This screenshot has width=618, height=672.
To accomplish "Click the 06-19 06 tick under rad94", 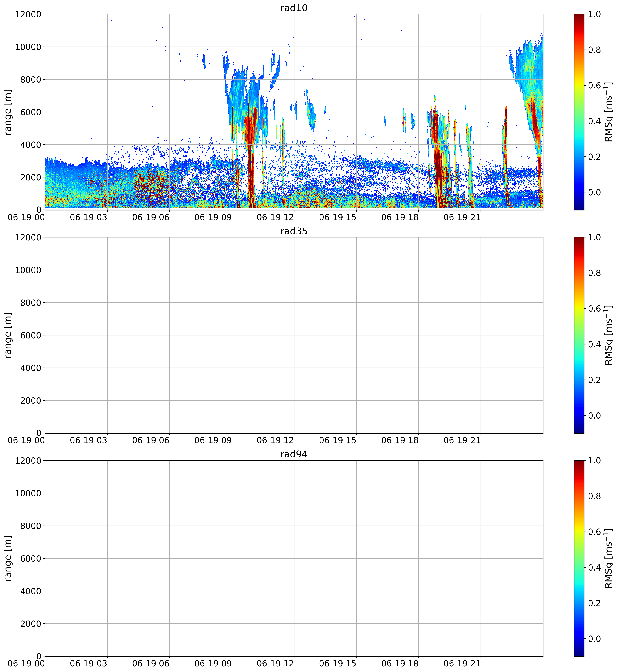I will [151, 664].
